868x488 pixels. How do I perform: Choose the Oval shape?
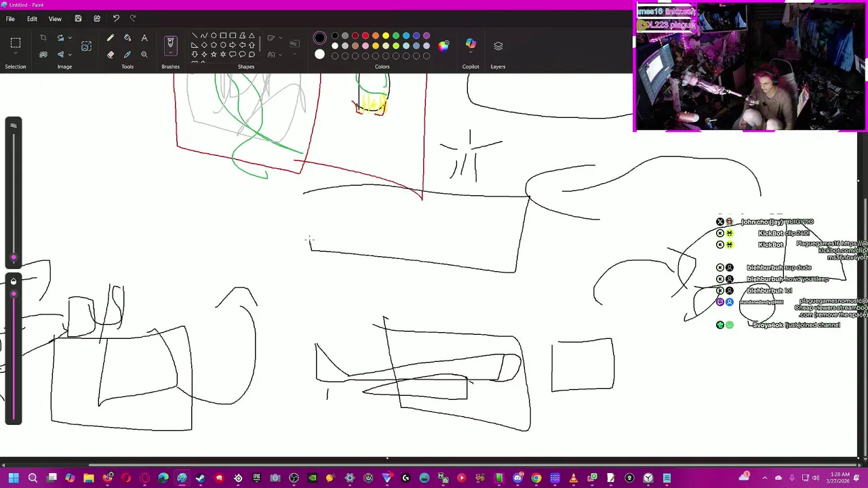pos(214,35)
